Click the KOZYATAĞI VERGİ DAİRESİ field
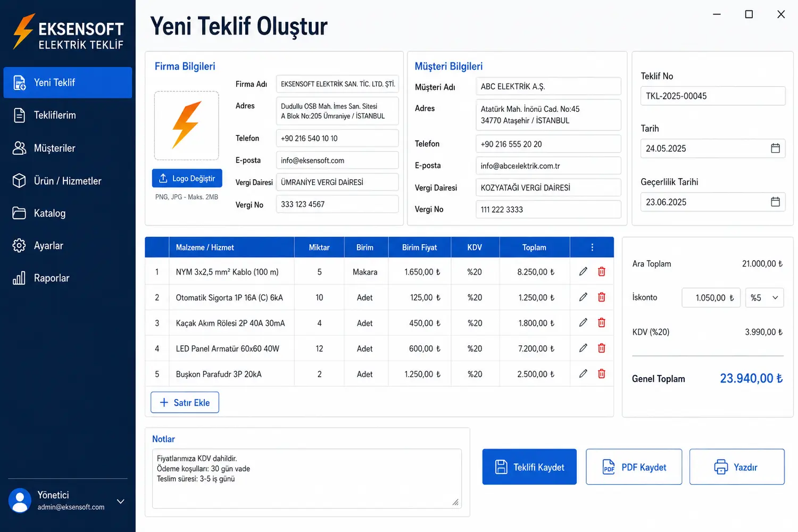Viewport: 798px width, 532px height. [548, 187]
